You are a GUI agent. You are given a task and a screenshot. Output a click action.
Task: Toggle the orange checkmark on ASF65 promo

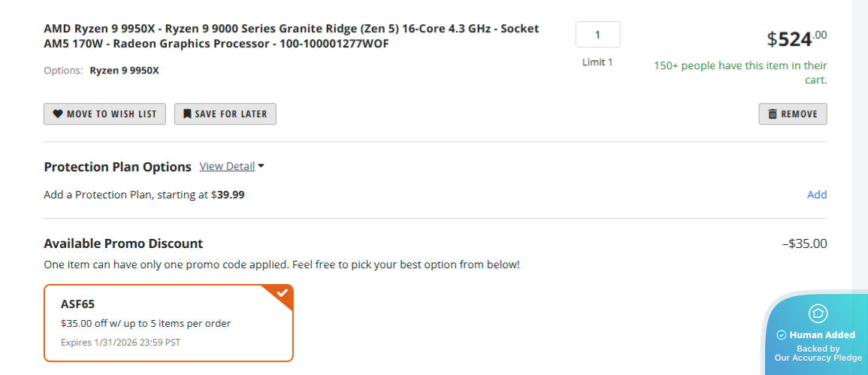(x=283, y=293)
